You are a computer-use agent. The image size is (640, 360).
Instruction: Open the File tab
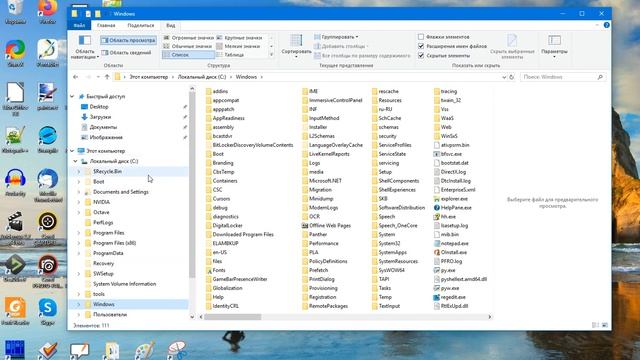[x=79, y=25]
